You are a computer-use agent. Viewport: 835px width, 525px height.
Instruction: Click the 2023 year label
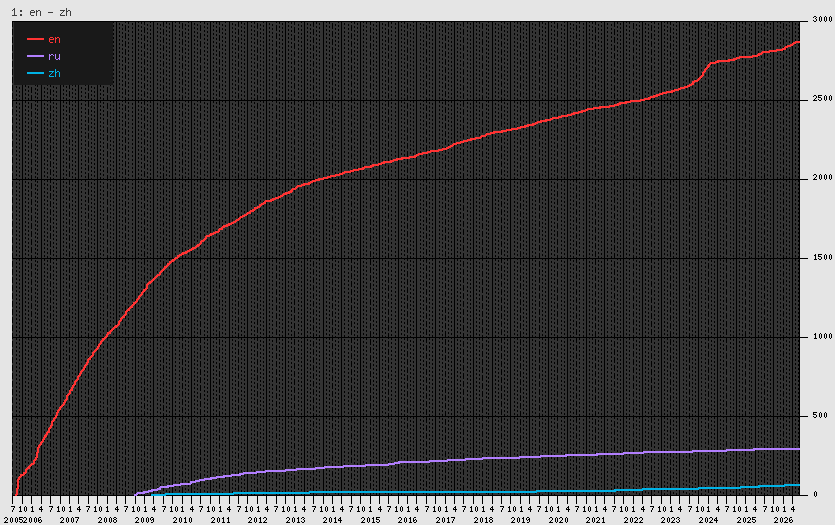670,520
